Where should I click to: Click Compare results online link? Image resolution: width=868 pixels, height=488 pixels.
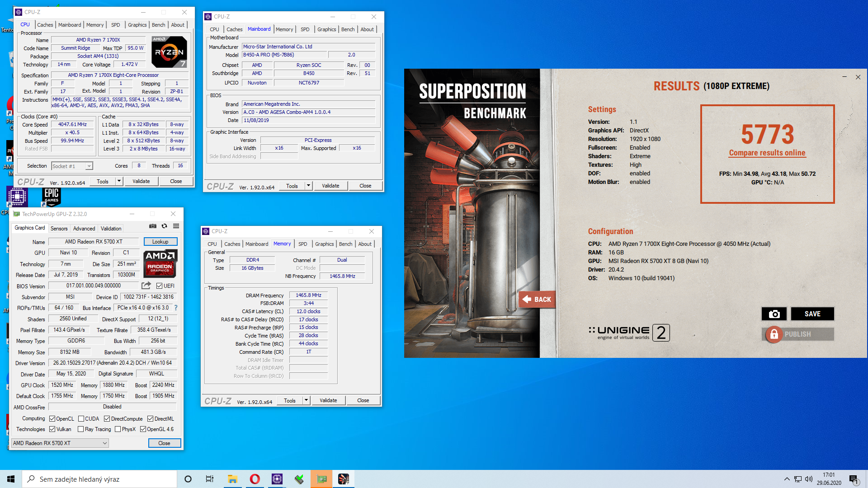coord(767,153)
